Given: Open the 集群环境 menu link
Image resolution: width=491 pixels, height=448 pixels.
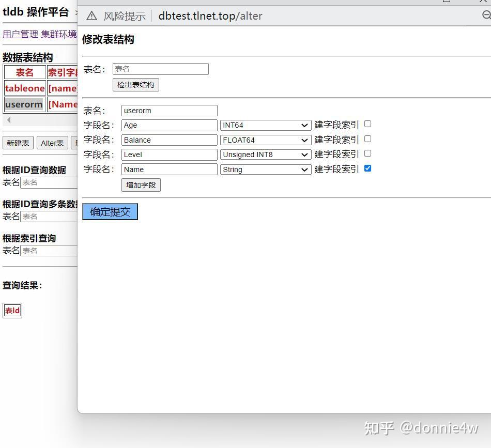Looking at the screenshot, I should pyautogui.click(x=58, y=34).
